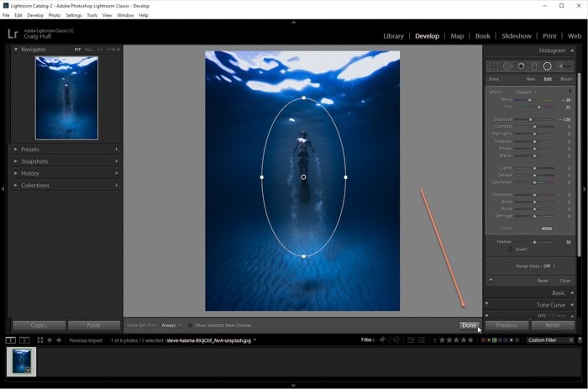Viewport: 588px width, 389px height.
Task: Select the Crop Overlay tool icon
Action: pyautogui.click(x=494, y=66)
